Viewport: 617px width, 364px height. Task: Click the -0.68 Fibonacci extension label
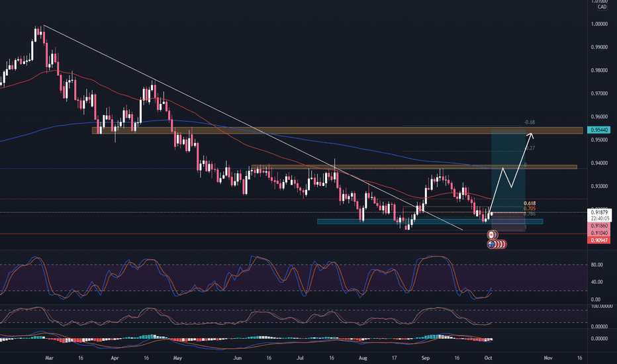click(x=530, y=122)
